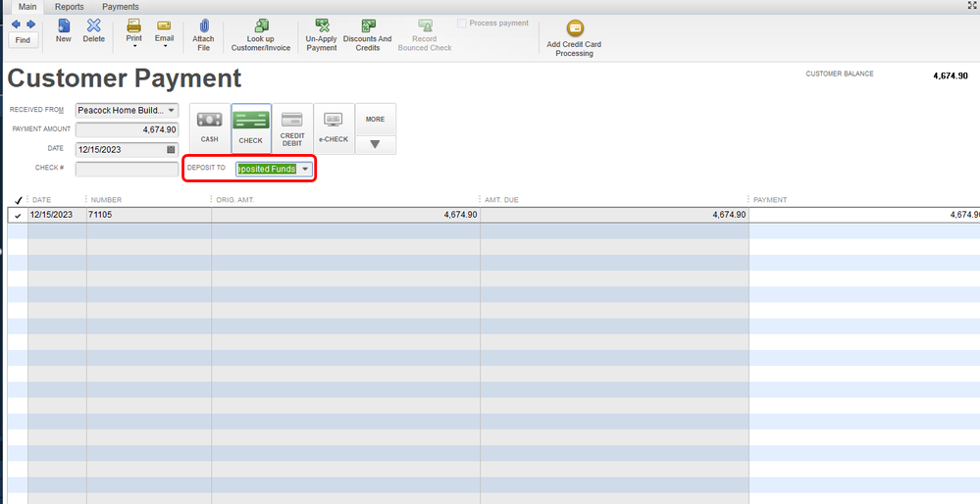Image resolution: width=980 pixels, height=504 pixels.
Task: Click the payment cell for invoice 71105
Action: tap(864, 215)
